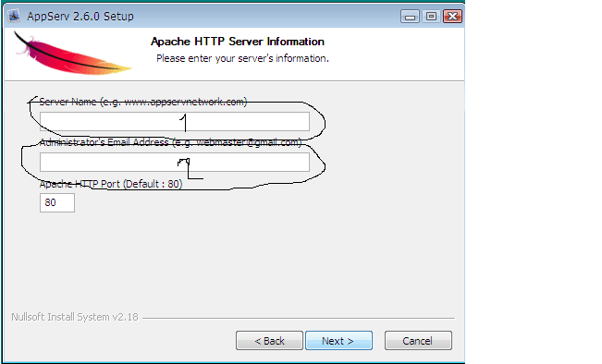Screen dimensions: 602x364
Task: Click the Apache HTTP Port field
Action: pyautogui.click(x=57, y=202)
